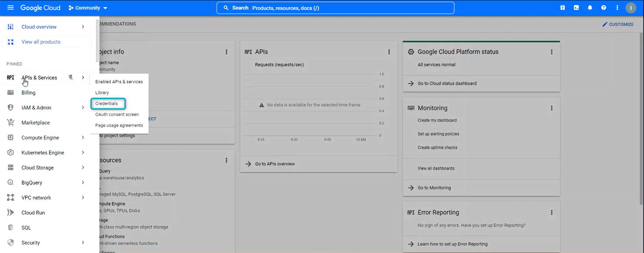Click the VPC network icon
Image resolution: width=644 pixels, height=253 pixels.
11,198
